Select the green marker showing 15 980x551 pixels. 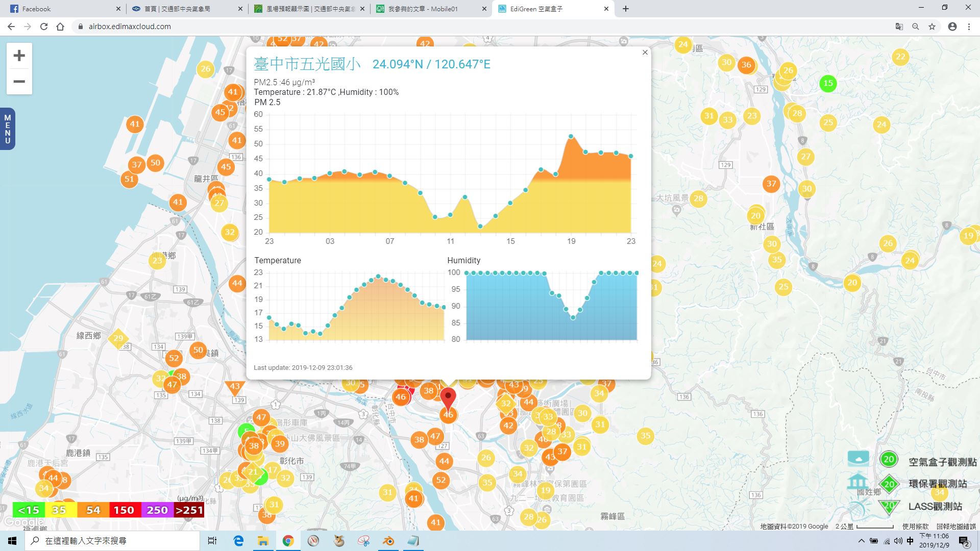(828, 83)
